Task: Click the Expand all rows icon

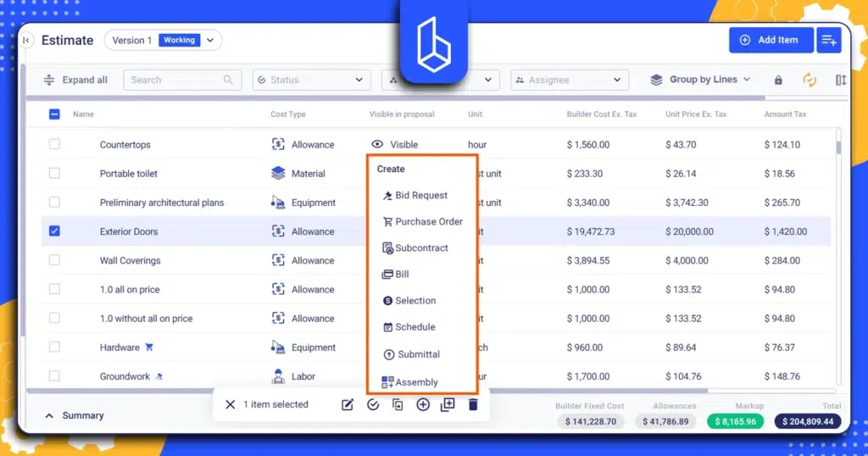Action: [48, 80]
